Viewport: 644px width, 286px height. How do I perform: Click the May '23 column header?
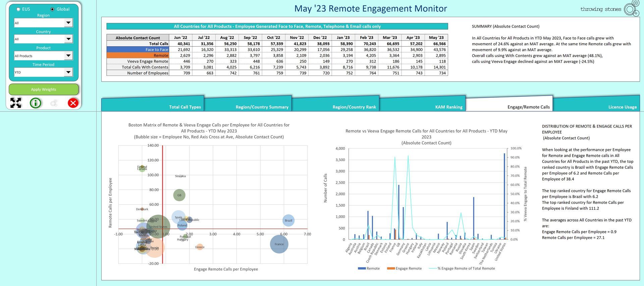pyautogui.click(x=436, y=38)
